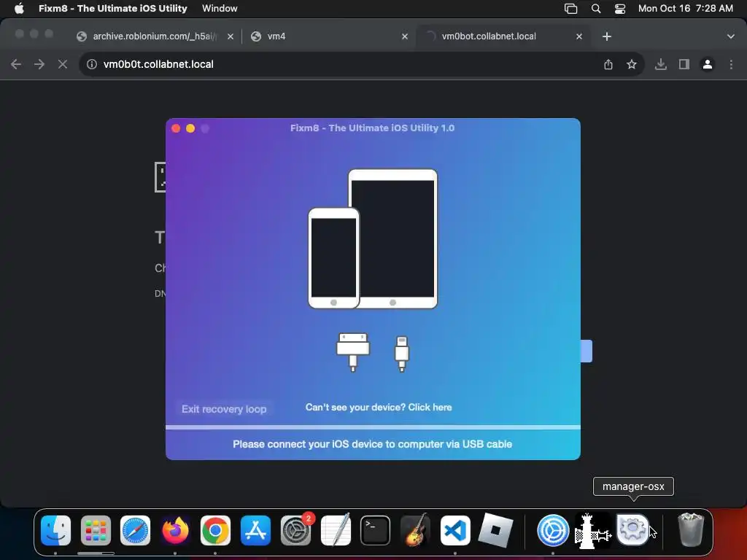The height and width of the screenshot is (560, 747).
Task: Expand the tab search dropdown
Action: (731, 36)
